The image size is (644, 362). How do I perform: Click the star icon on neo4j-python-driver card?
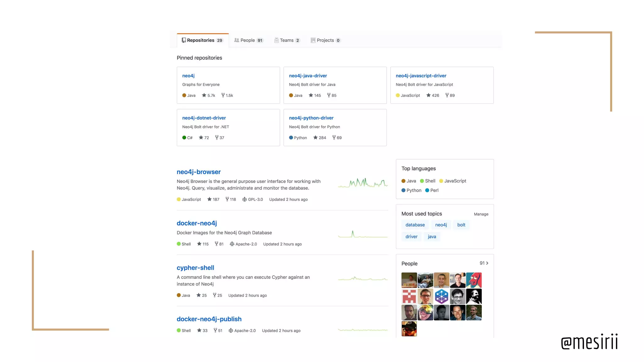point(315,138)
